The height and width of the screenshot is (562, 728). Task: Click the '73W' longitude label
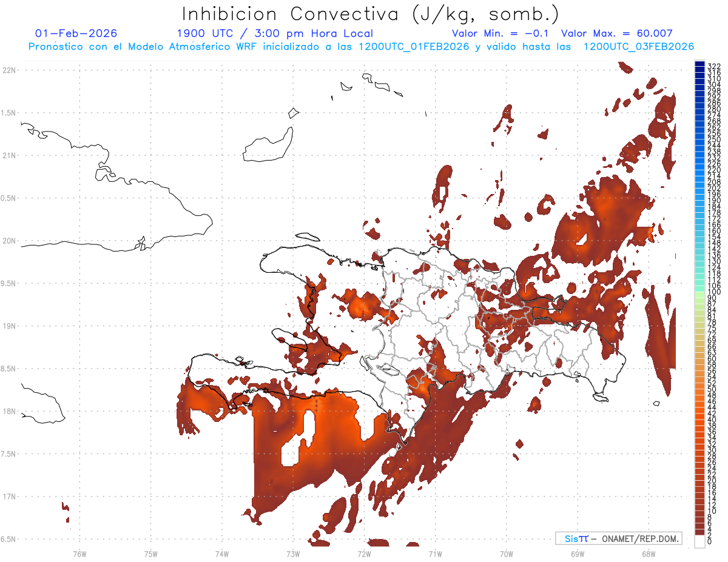tap(293, 554)
